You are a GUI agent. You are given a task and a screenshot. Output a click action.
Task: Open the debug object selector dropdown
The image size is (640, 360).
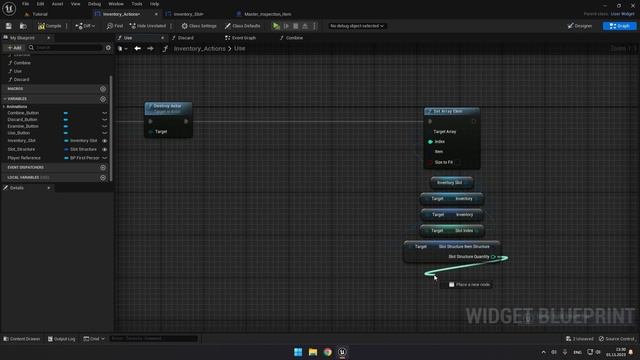[357, 26]
